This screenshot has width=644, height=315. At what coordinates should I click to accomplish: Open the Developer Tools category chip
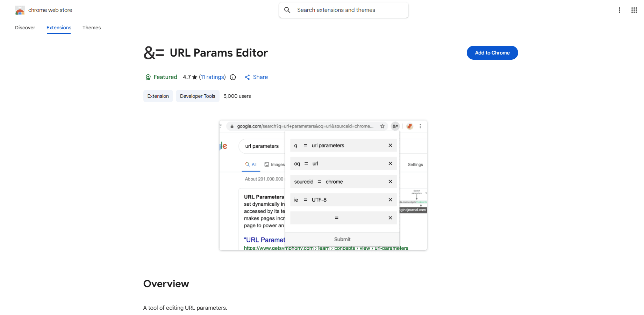click(198, 96)
